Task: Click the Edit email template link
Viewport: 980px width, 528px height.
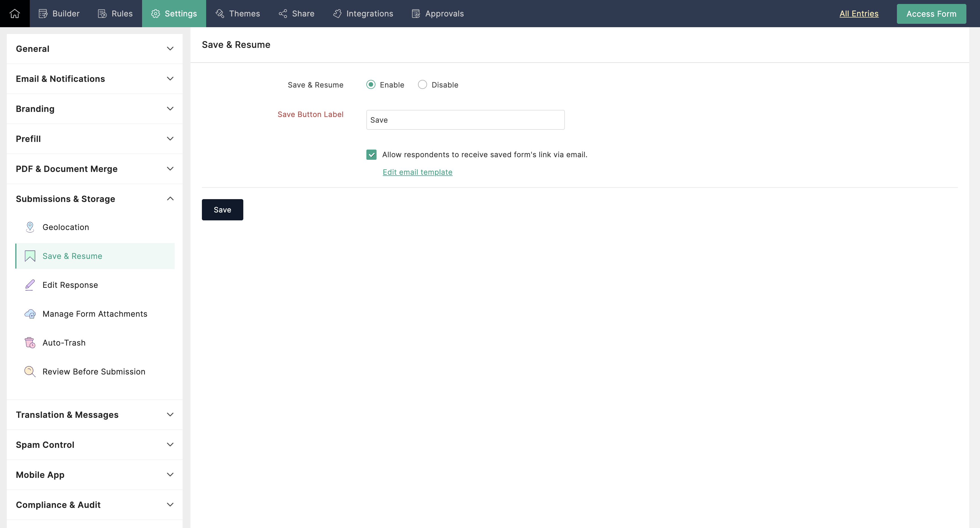Action: 418,172
